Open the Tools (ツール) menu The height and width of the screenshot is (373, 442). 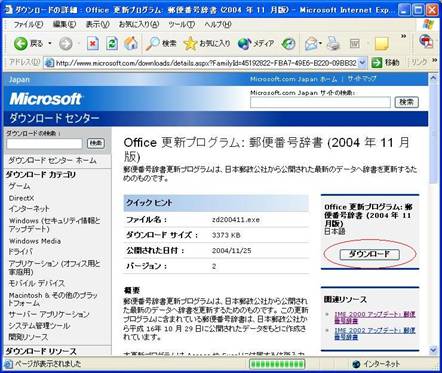click(x=181, y=24)
